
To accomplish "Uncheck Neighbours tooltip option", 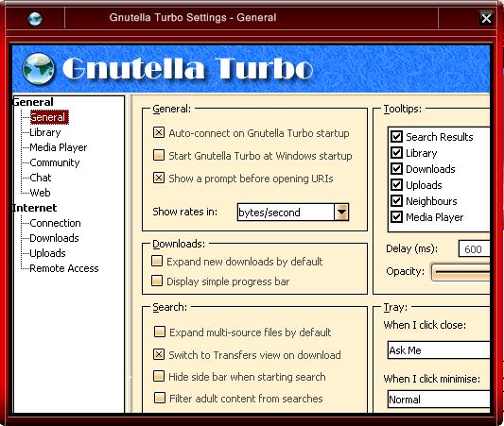I will pos(396,201).
